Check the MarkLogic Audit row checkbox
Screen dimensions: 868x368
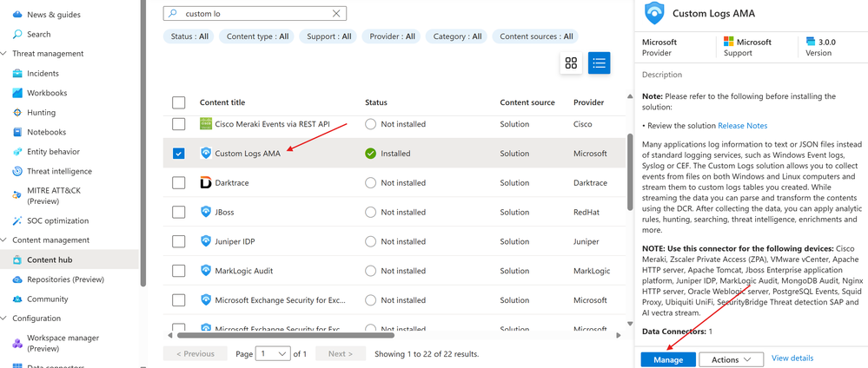(x=178, y=271)
